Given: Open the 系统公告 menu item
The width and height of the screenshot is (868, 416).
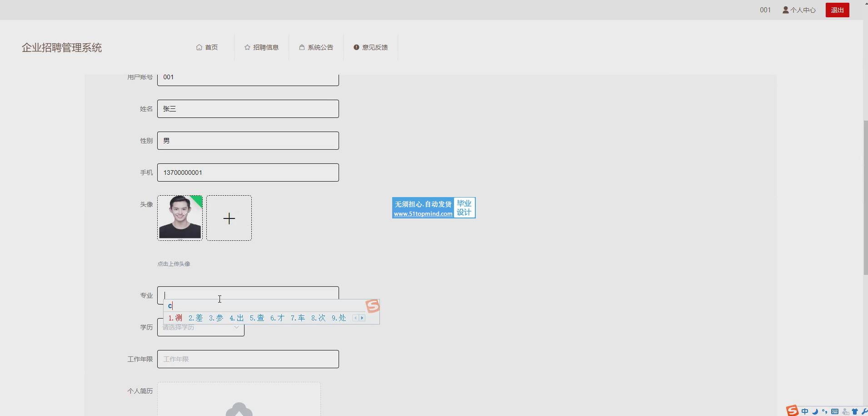Looking at the screenshot, I should (316, 47).
